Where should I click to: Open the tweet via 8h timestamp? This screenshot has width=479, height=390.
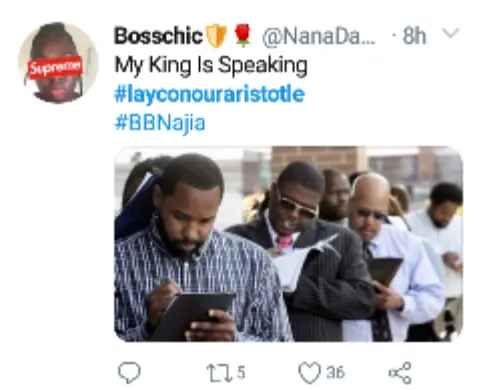pyautogui.click(x=414, y=36)
